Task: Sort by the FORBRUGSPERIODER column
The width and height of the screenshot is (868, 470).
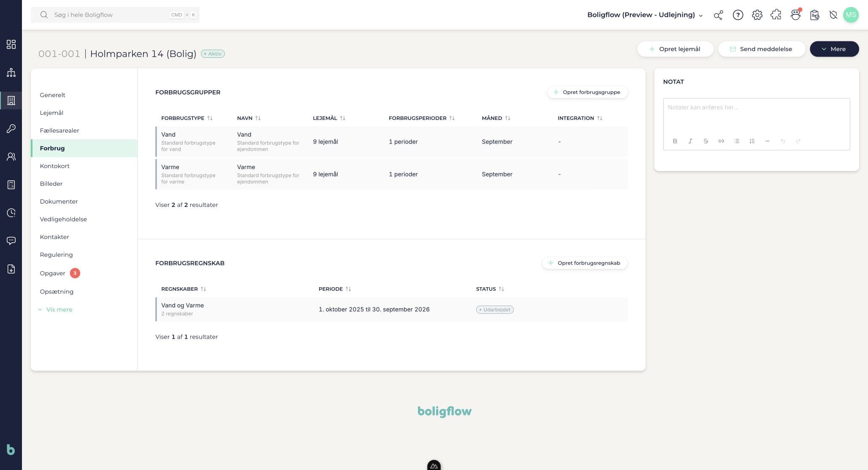Action: point(421,118)
